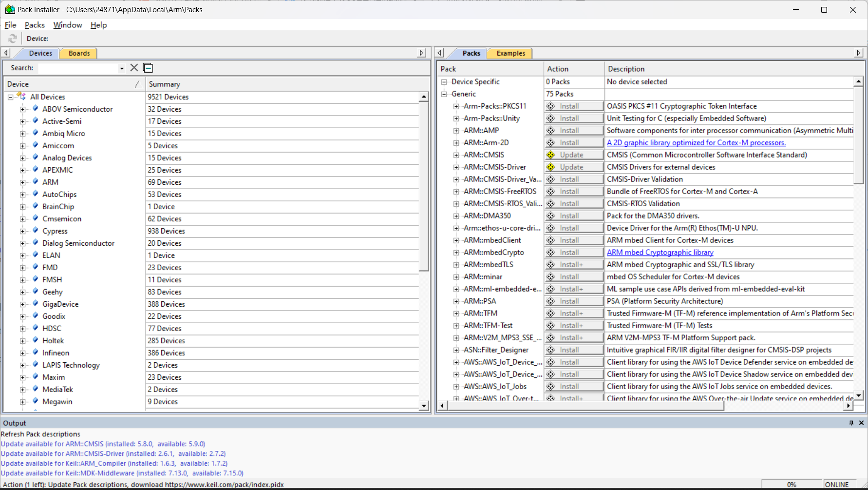
Task: Open the Search dropdown arrow
Action: pos(122,68)
